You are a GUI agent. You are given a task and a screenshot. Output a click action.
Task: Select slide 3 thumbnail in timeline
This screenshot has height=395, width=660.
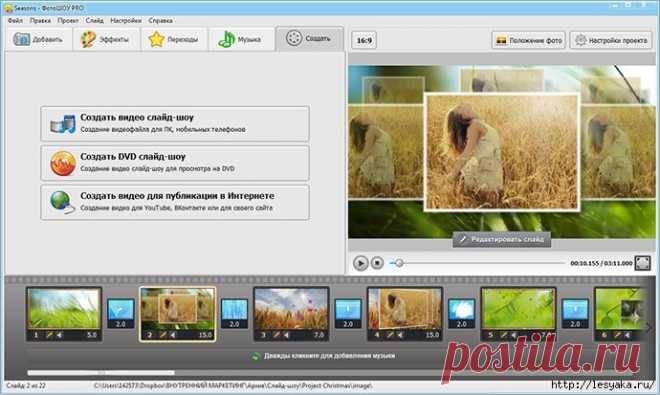[x=291, y=313]
